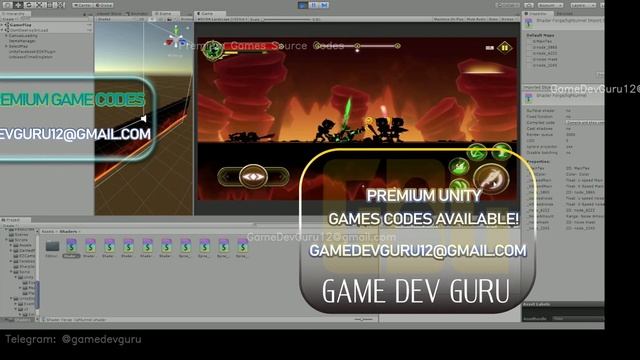
Task: Click Assets in Project breadcrumb
Action: (48, 231)
